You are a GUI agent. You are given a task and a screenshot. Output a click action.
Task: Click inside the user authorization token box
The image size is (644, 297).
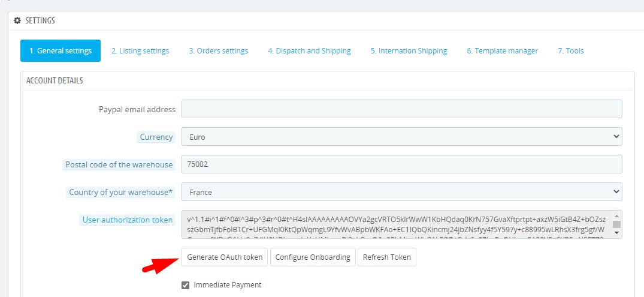395,224
